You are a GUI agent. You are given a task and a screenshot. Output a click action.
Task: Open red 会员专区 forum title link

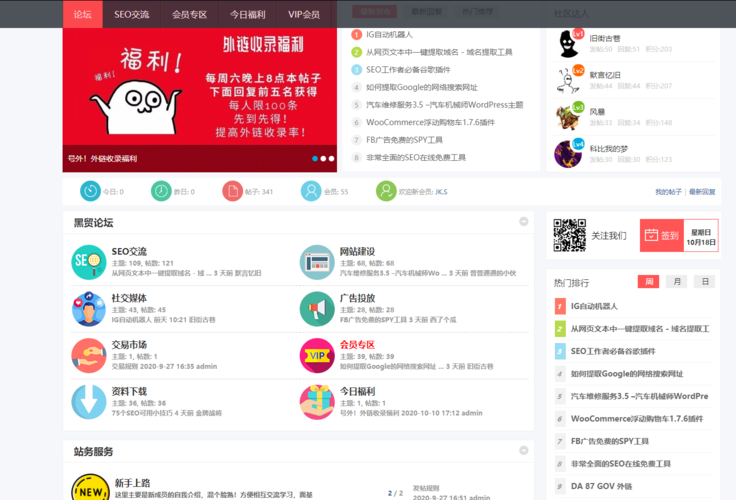(x=357, y=345)
